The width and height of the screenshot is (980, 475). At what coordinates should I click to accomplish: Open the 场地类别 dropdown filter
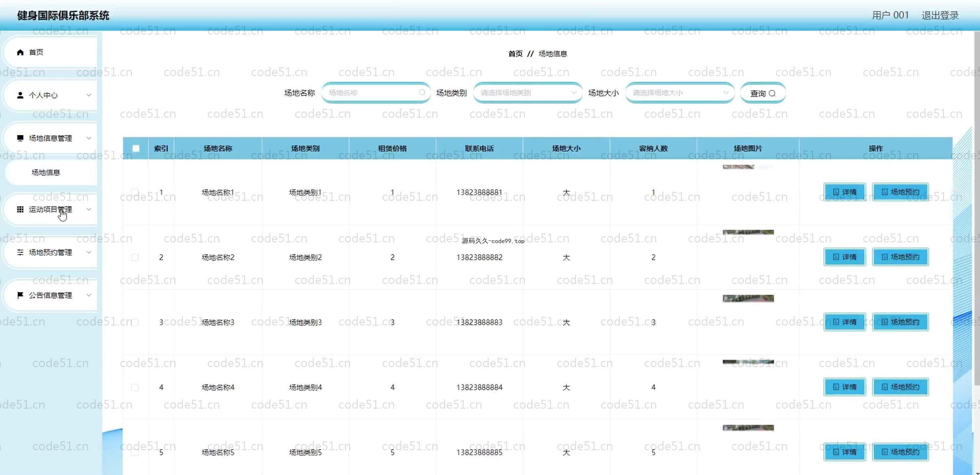[x=528, y=92]
